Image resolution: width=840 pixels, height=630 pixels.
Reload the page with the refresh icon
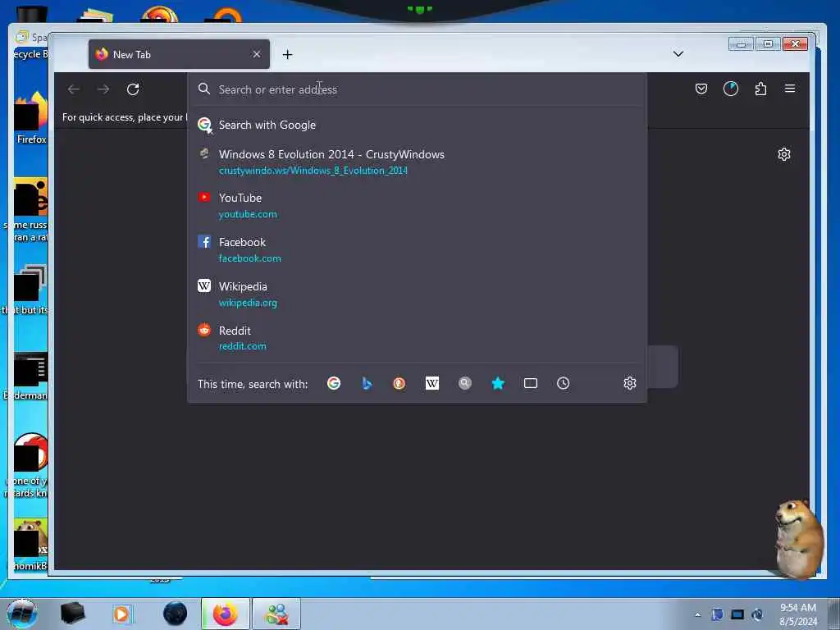tap(133, 89)
